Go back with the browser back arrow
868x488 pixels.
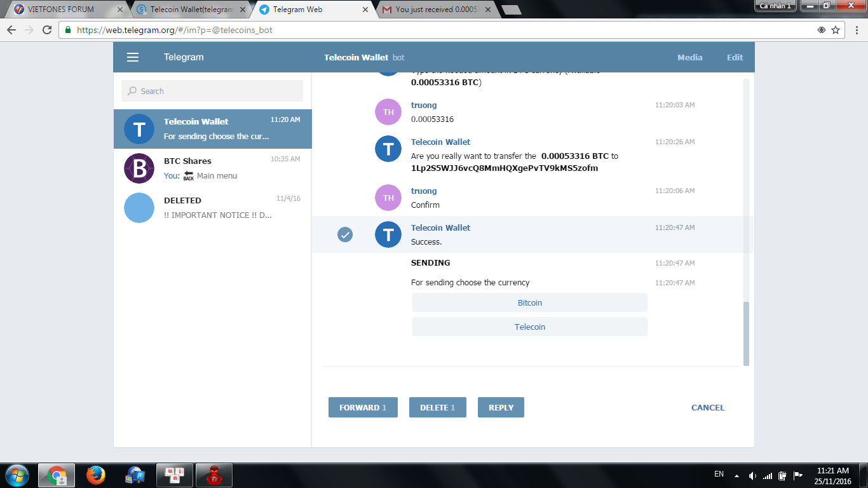coord(11,30)
